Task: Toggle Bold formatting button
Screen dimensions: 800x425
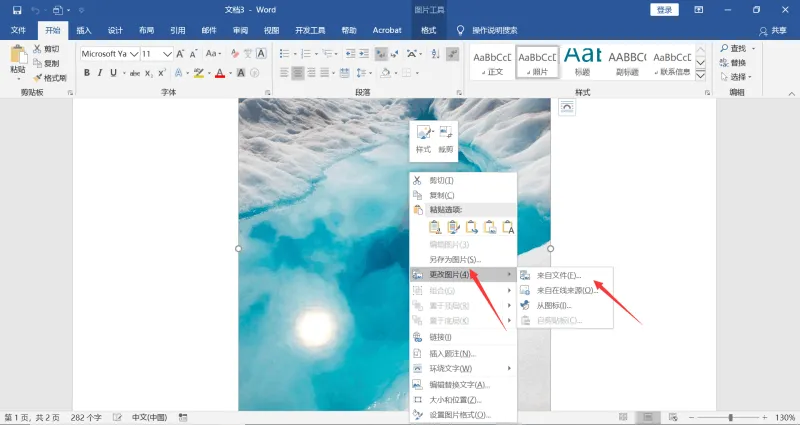Action: [87, 73]
